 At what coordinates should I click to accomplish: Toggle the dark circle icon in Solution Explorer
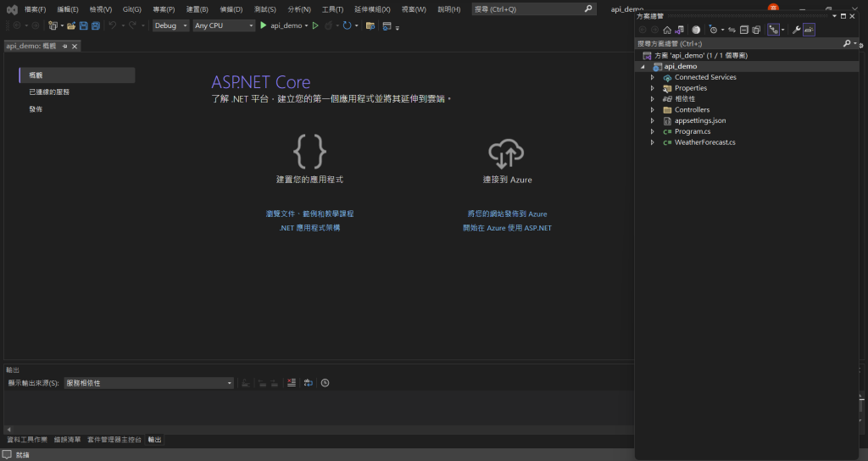[696, 30]
